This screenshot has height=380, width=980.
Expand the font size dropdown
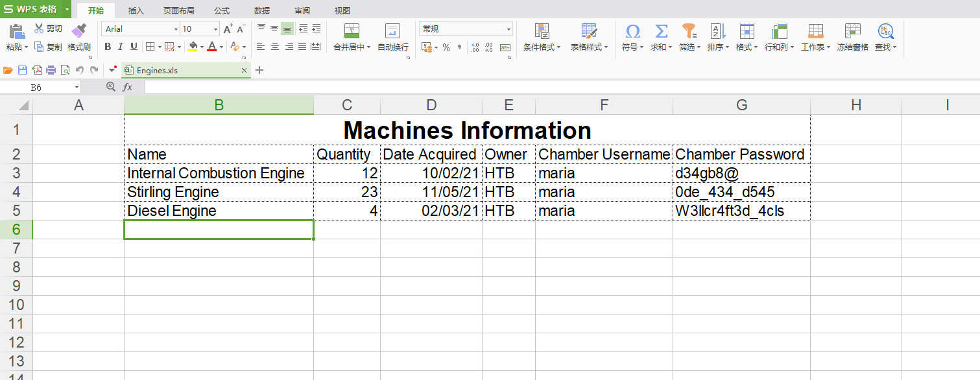coord(215,29)
